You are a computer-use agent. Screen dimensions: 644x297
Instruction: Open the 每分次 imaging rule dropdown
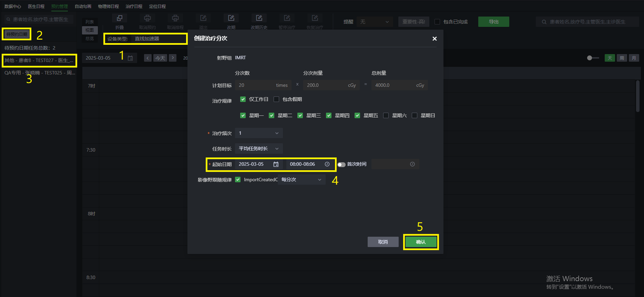point(301,179)
